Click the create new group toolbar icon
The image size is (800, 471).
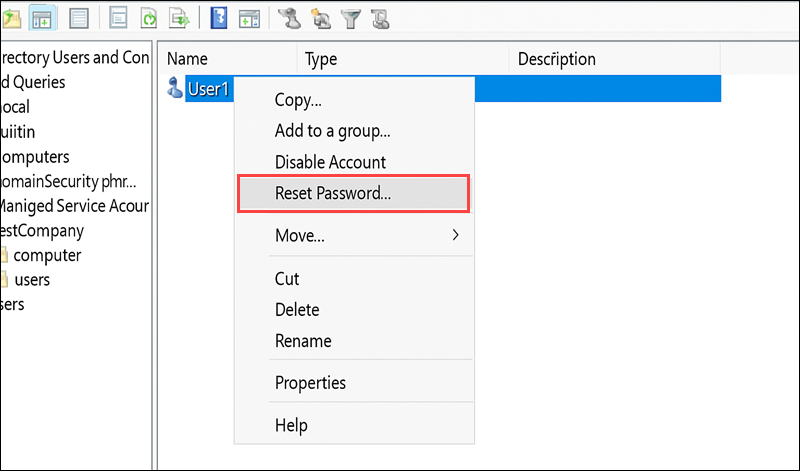click(x=321, y=19)
